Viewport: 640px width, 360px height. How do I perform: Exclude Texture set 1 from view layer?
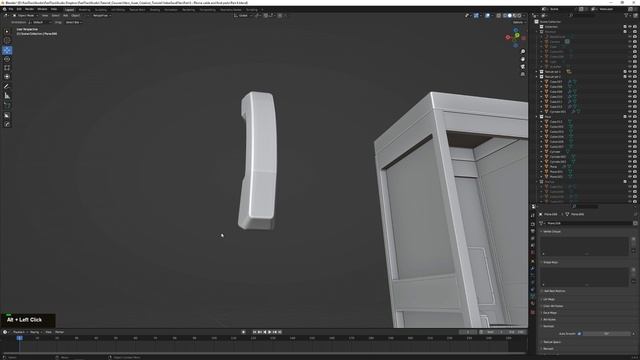point(625,71)
